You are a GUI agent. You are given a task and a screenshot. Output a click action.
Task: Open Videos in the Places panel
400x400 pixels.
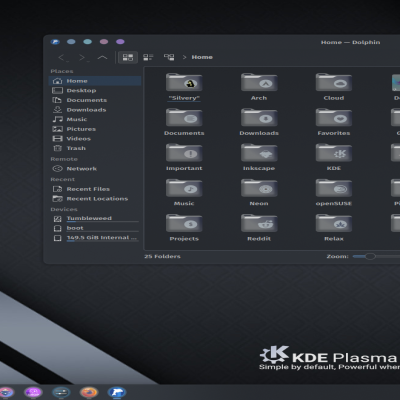tap(95, 139)
